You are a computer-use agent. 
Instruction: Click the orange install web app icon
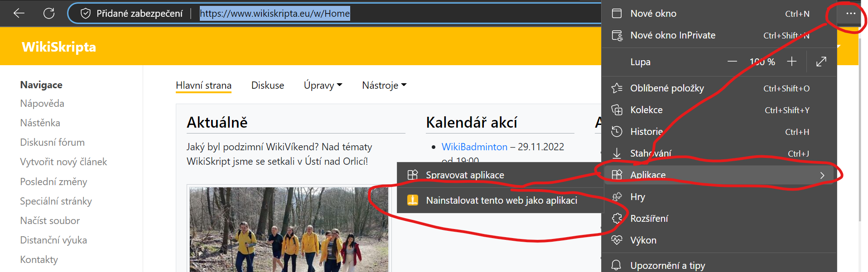tap(413, 200)
